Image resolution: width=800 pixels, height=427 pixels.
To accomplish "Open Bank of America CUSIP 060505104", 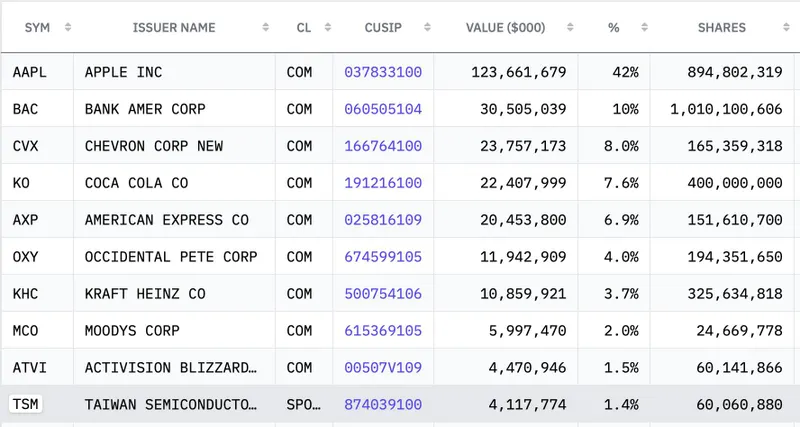I will coord(383,109).
